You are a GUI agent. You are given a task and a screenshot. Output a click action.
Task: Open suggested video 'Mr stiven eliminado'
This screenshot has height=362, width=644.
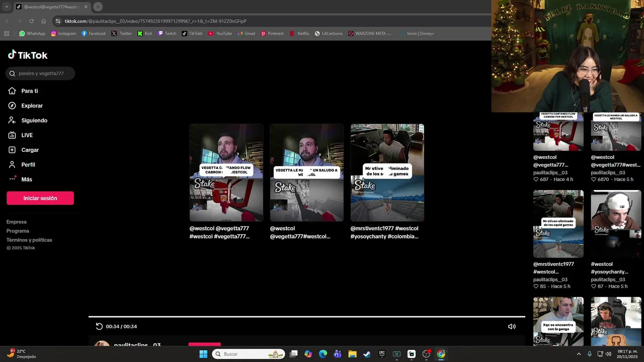pos(387,172)
